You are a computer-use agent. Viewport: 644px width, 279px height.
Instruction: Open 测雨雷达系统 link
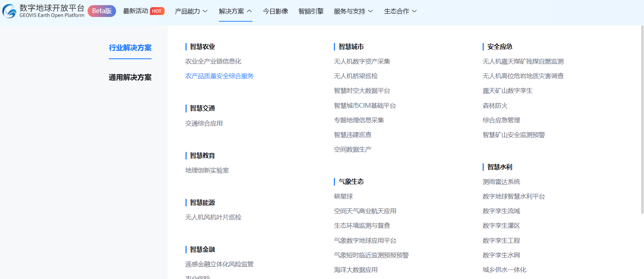[x=501, y=182]
